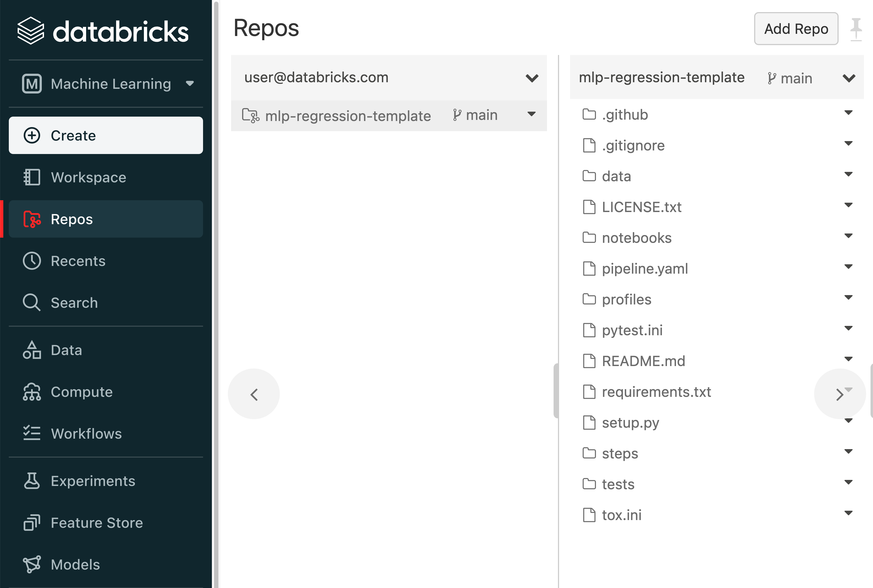Select Repos in the sidebar
The image size is (873, 588).
coord(106,219)
